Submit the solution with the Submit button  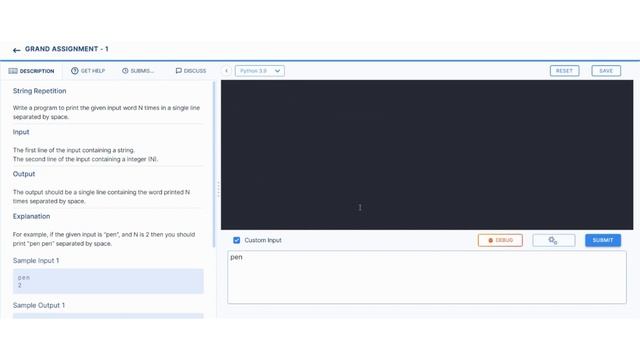pos(603,240)
